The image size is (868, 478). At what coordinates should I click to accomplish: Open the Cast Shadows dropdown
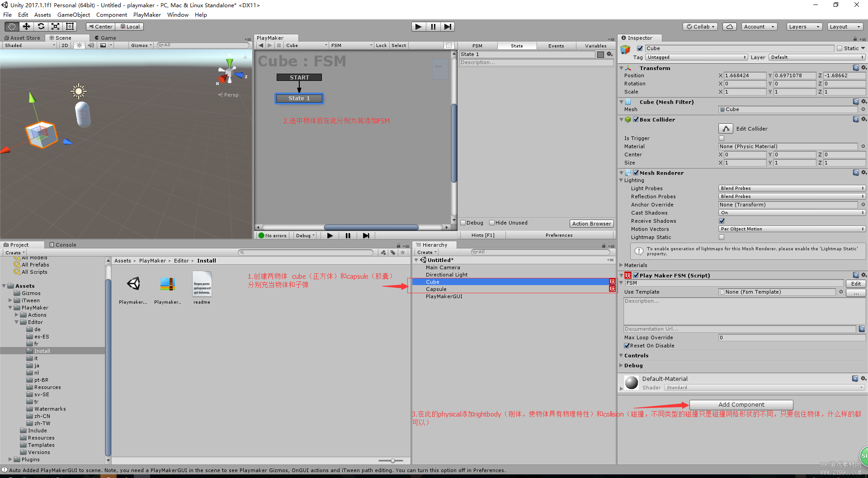pyautogui.click(x=792, y=213)
